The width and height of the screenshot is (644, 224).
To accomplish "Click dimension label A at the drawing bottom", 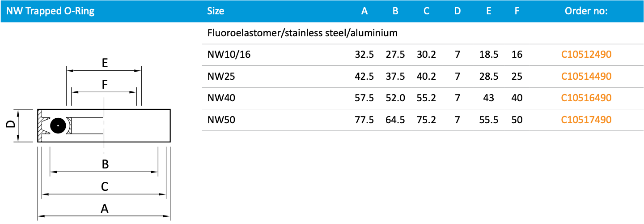I will click(104, 209).
